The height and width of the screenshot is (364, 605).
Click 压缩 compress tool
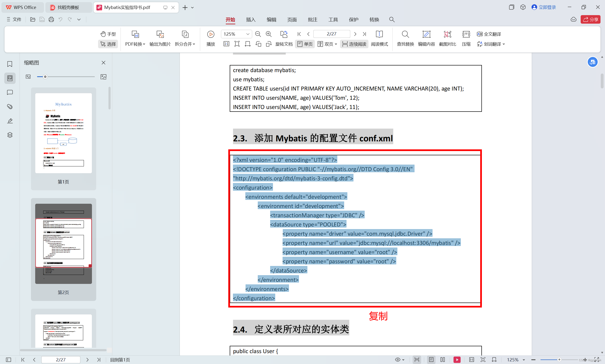click(x=466, y=39)
